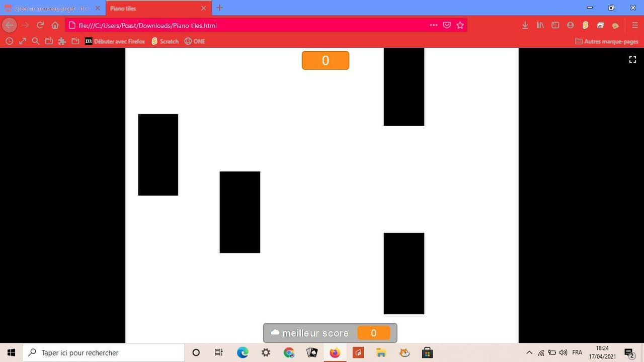Reload the Piano tiles page
This screenshot has height=362, width=644.
[x=40, y=25]
